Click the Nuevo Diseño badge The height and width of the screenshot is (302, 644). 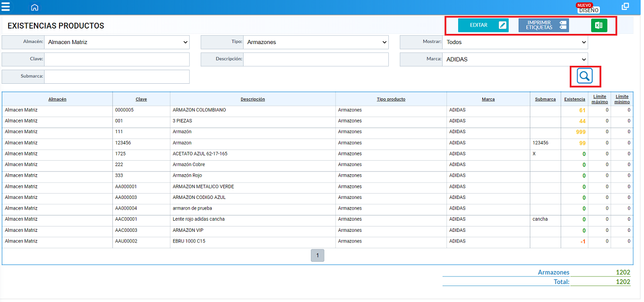588,8
